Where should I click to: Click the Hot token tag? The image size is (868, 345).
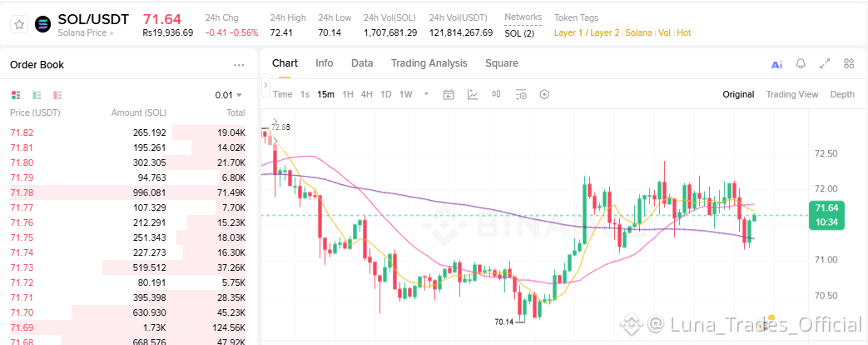(683, 32)
